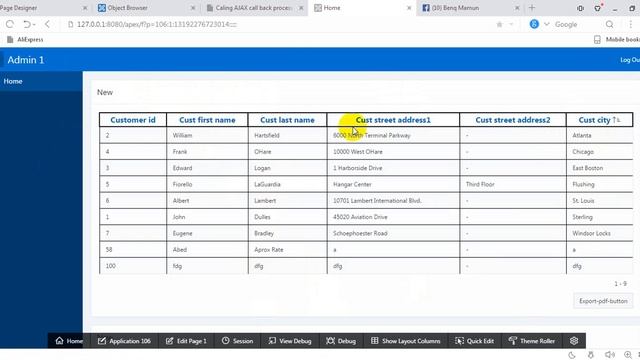Activate Quick Edit in developer toolbar
Image resolution: width=640 pixels, height=360 pixels.
[474, 341]
